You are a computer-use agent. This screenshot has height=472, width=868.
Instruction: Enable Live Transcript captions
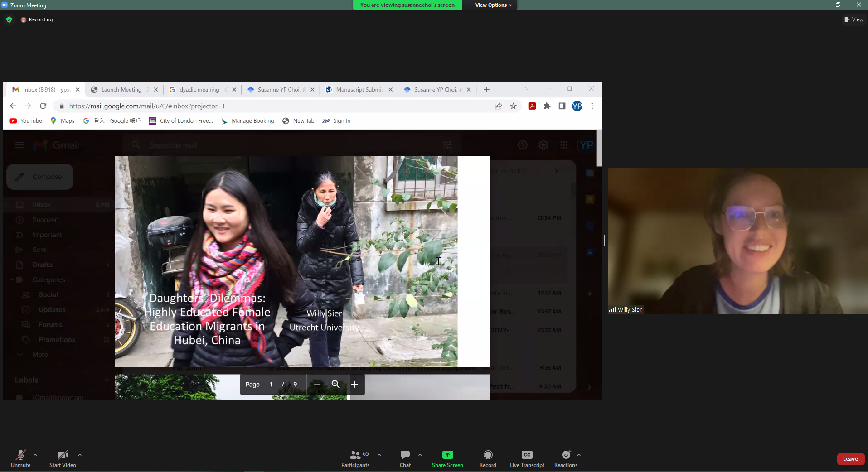[527, 458]
